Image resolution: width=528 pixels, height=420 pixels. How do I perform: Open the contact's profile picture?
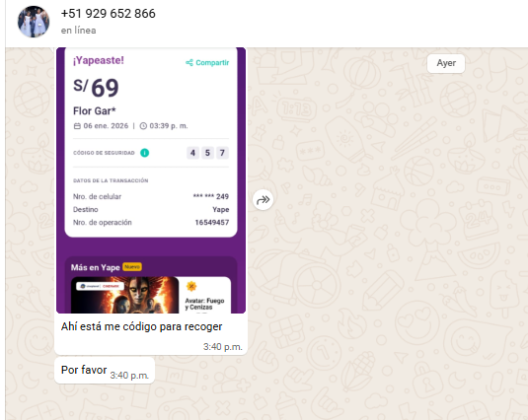coord(34,22)
